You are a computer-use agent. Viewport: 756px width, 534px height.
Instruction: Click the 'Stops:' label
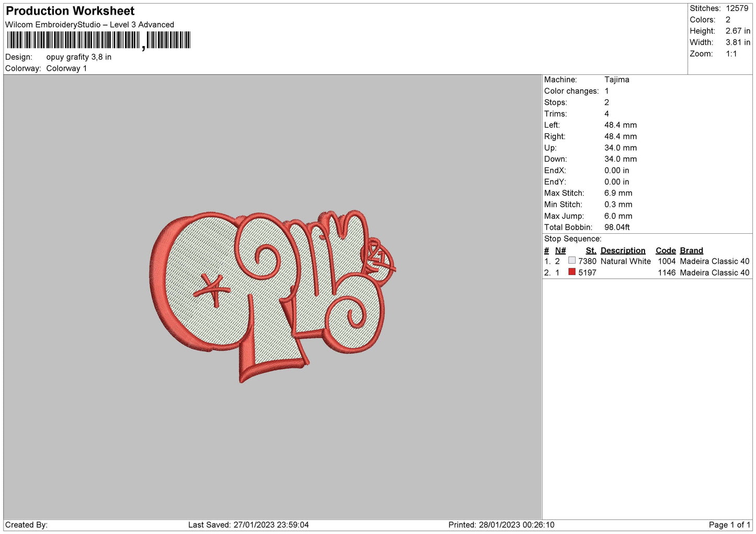pyautogui.click(x=555, y=103)
